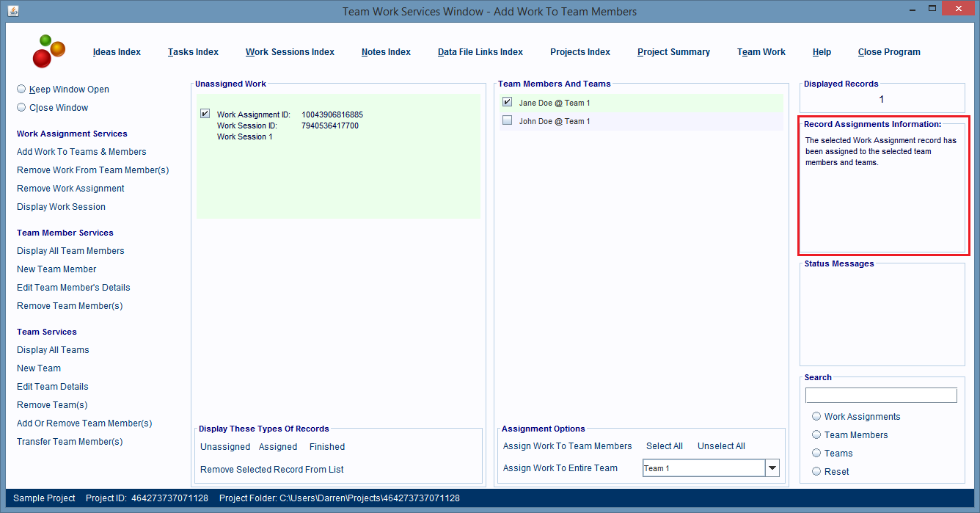Click Sample Project in status bar
The height and width of the screenshot is (513, 980).
(44, 498)
